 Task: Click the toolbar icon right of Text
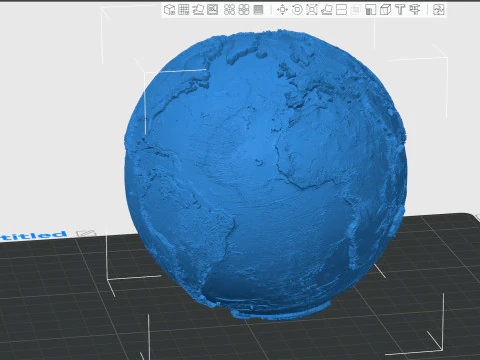tap(415, 10)
